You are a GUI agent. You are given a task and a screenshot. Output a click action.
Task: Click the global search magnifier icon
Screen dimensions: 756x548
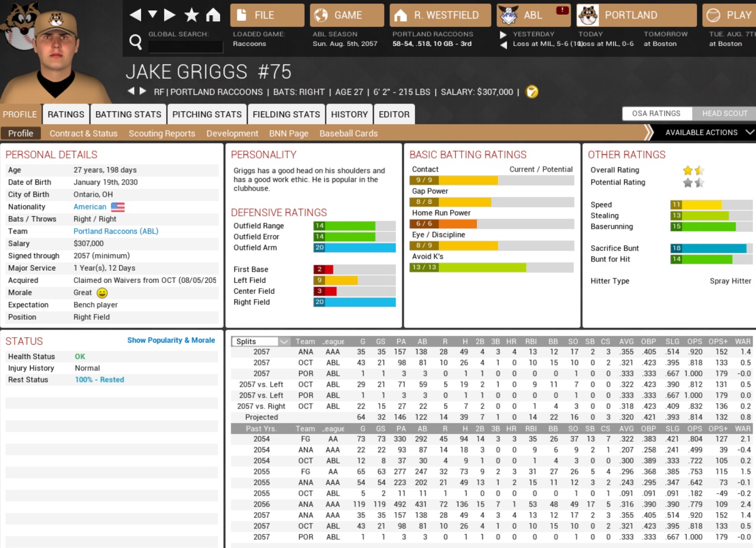135,41
